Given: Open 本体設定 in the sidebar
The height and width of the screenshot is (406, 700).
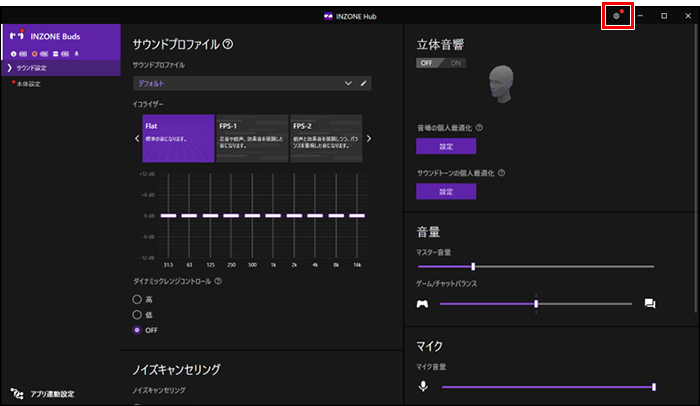Looking at the screenshot, I should 29,84.
